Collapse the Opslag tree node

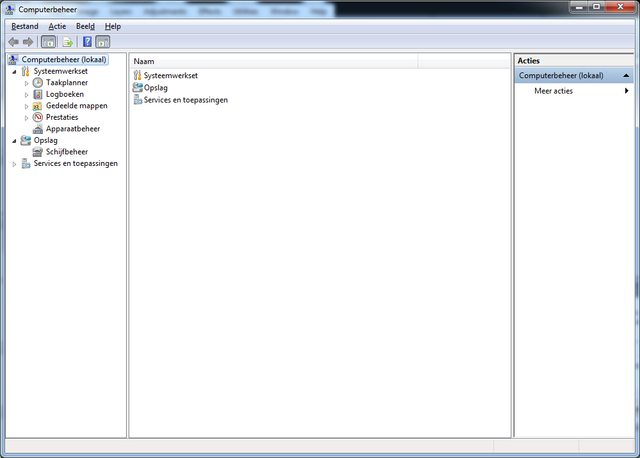[x=14, y=141]
